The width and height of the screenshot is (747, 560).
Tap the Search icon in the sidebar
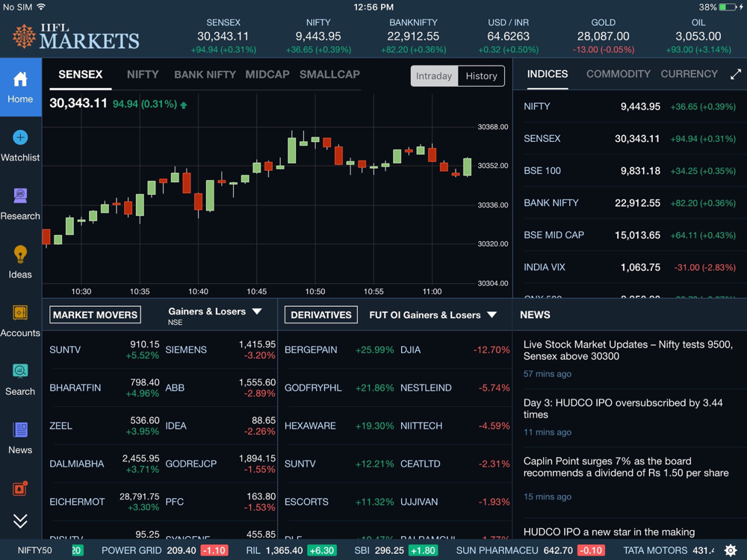tap(20, 371)
